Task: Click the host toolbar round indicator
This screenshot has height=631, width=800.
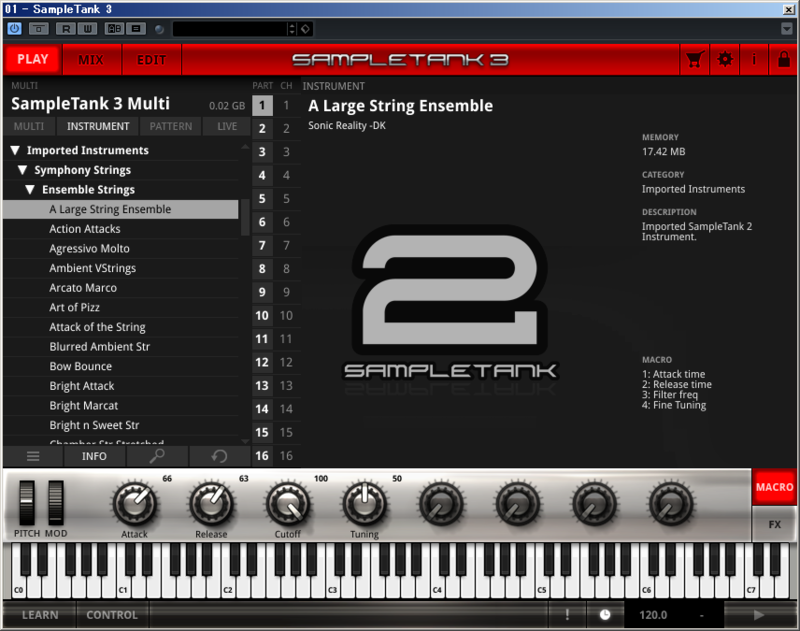Action: tap(159, 29)
